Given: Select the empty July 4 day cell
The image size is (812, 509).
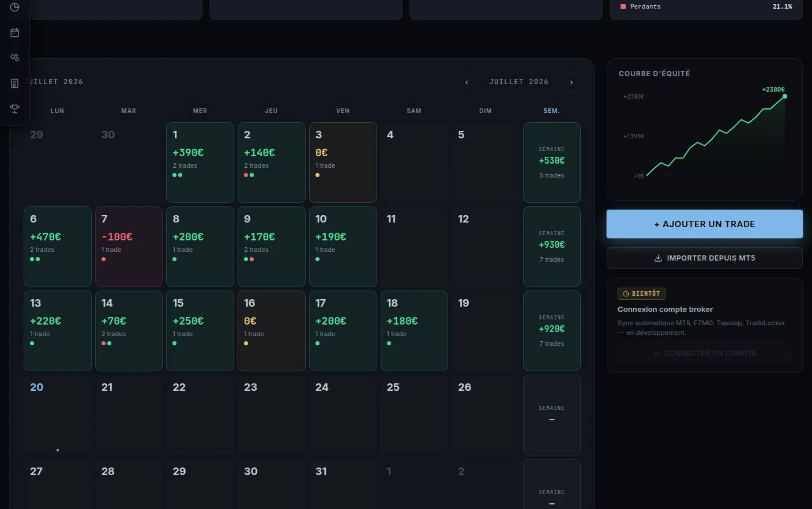Looking at the screenshot, I should [x=414, y=163].
